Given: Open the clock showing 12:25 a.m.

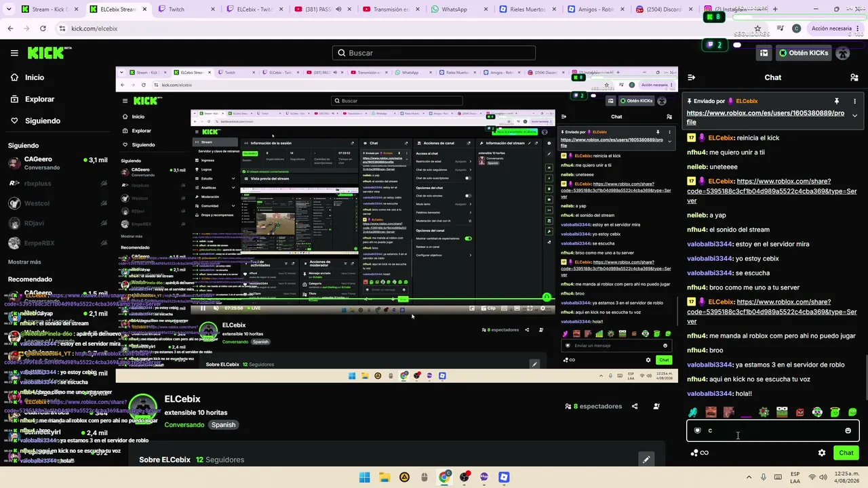Looking at the screenshot, I should [x=846, y=477].
